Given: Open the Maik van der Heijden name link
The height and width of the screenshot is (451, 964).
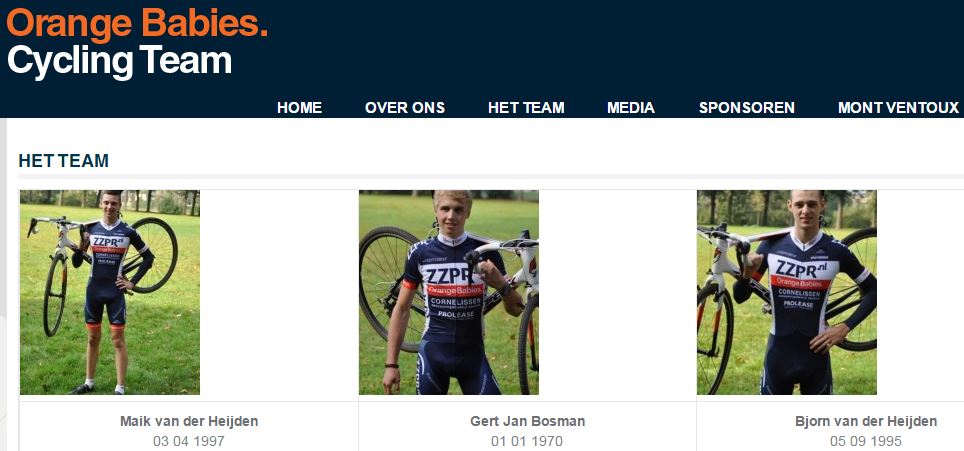Looking at the screenshot, I should click(189, 422).
